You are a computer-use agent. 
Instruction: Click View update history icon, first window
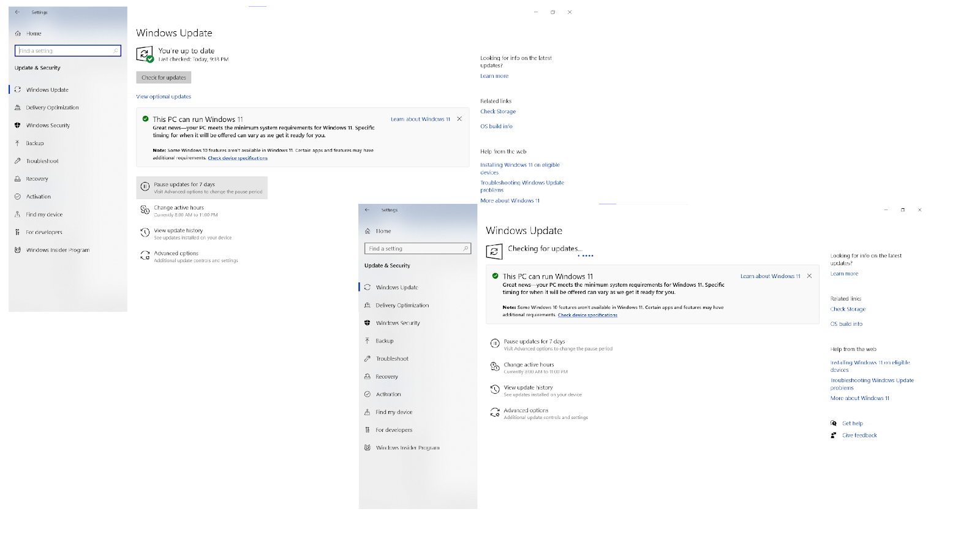[145, 233]
